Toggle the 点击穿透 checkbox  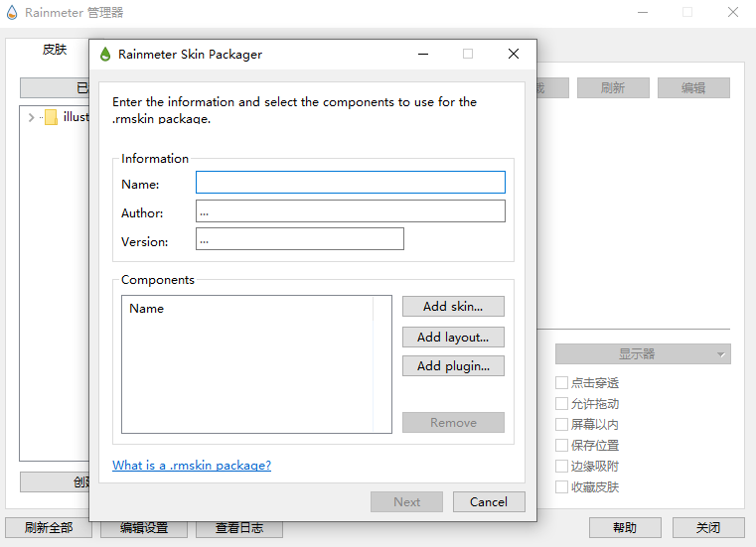(x=561, y=382)
